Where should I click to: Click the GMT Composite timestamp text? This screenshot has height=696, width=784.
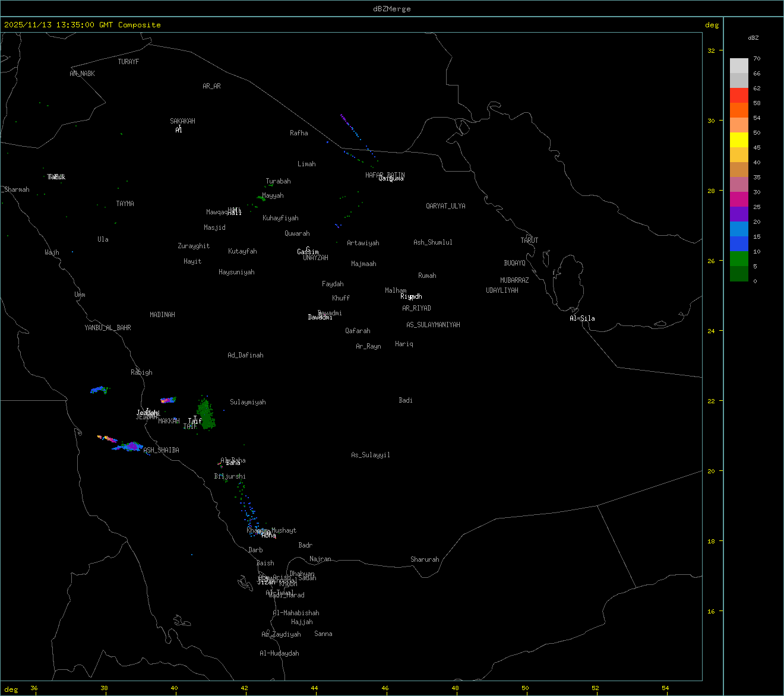click(x=83, y=25)
